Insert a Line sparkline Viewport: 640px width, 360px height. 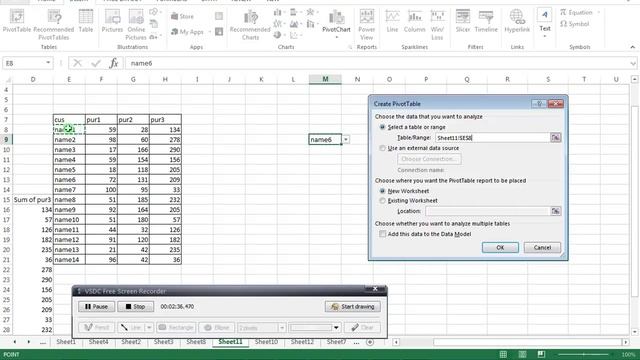392,21
